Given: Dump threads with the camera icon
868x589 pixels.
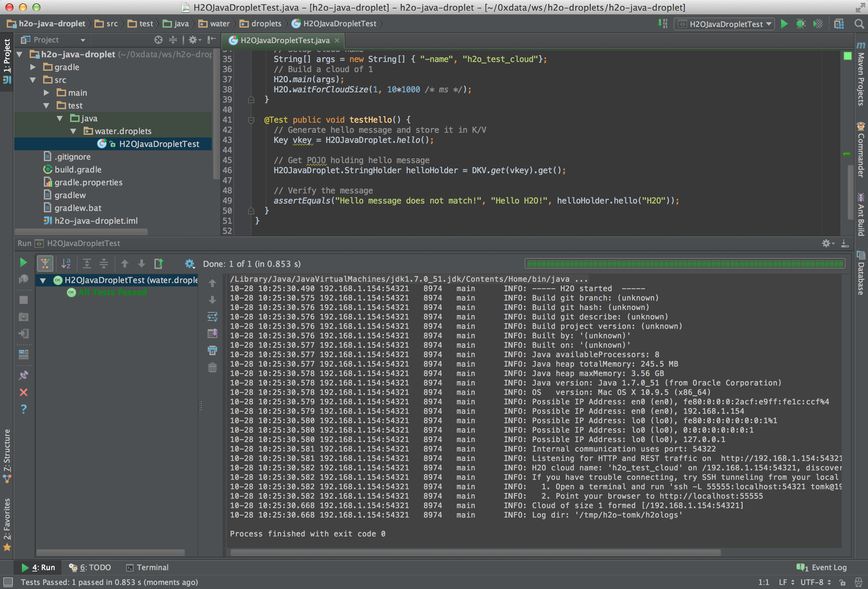Looking at the screenshot, I should point(23,317).
